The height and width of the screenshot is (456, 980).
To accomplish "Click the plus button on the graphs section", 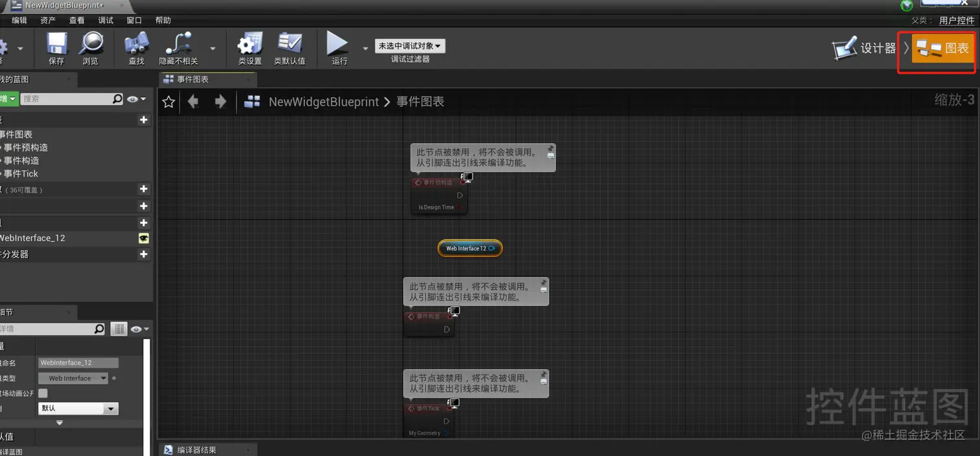I will click(x=144, y=120).
